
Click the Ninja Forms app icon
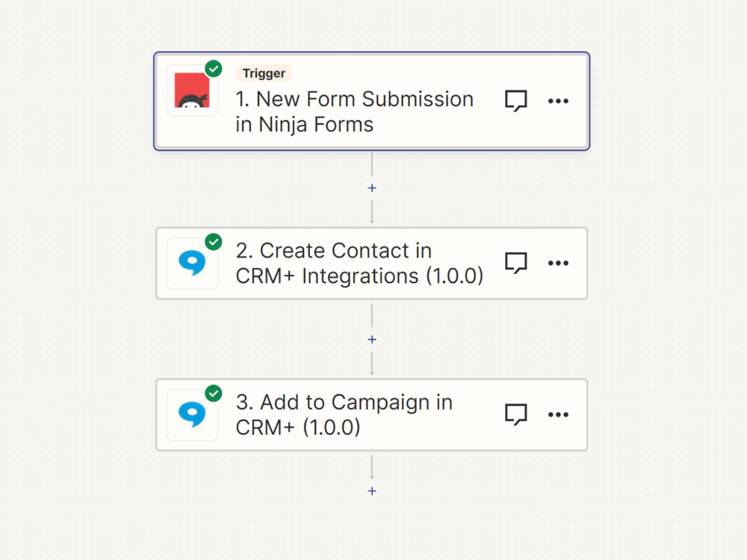192,91
